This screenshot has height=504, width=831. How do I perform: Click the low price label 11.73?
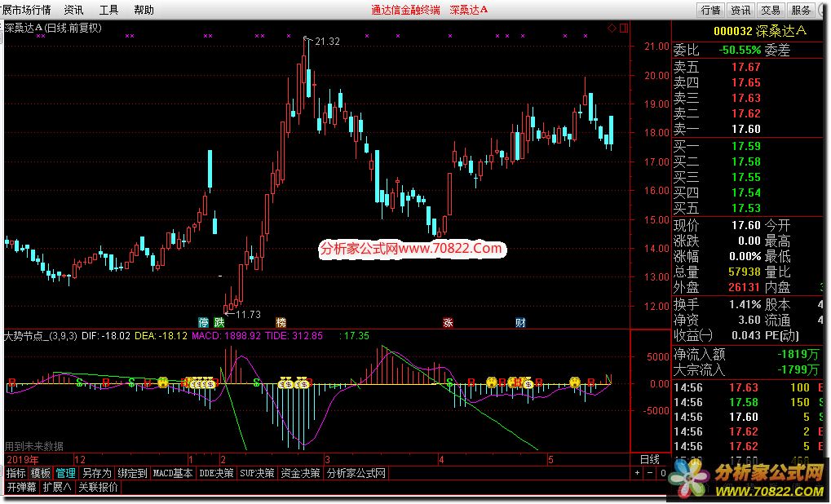(x=248, y=314)
